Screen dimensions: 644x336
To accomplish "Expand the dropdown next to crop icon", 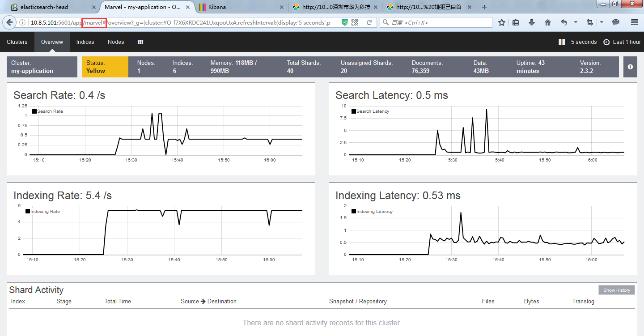I will (602, 22).
